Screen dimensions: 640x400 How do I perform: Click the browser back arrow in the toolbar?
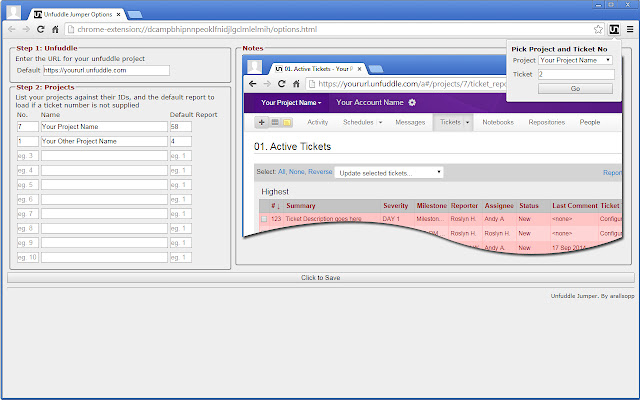point(12,29)
